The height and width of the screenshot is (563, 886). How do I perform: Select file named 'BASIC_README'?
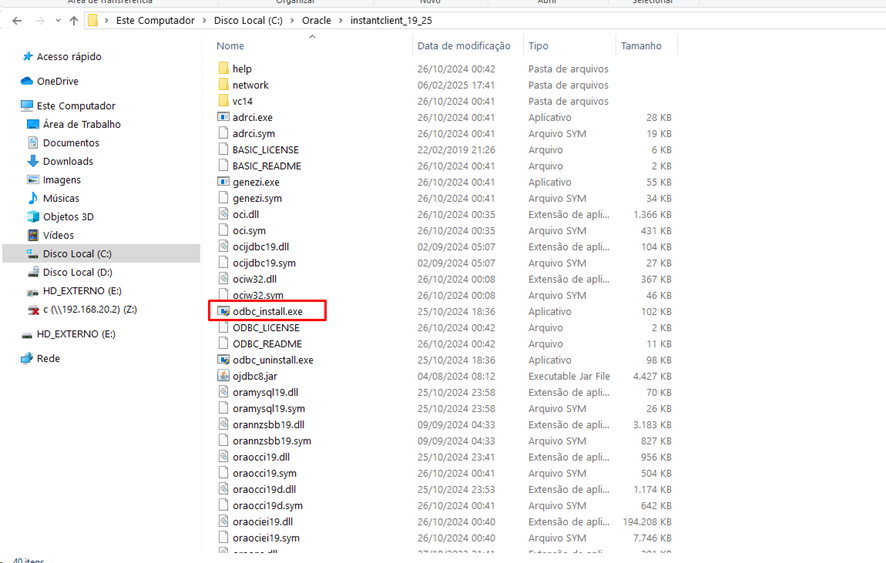pyautogui.click(x=267, y=166)
